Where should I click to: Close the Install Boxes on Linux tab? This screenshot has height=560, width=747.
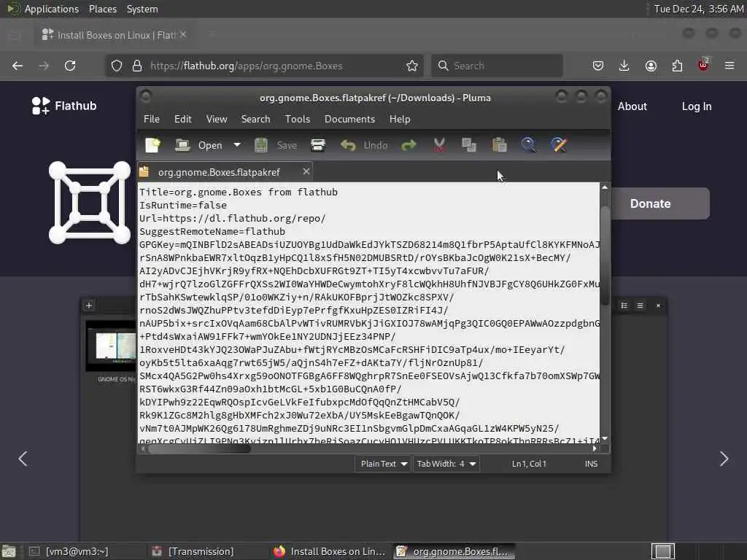coord(183,35)
